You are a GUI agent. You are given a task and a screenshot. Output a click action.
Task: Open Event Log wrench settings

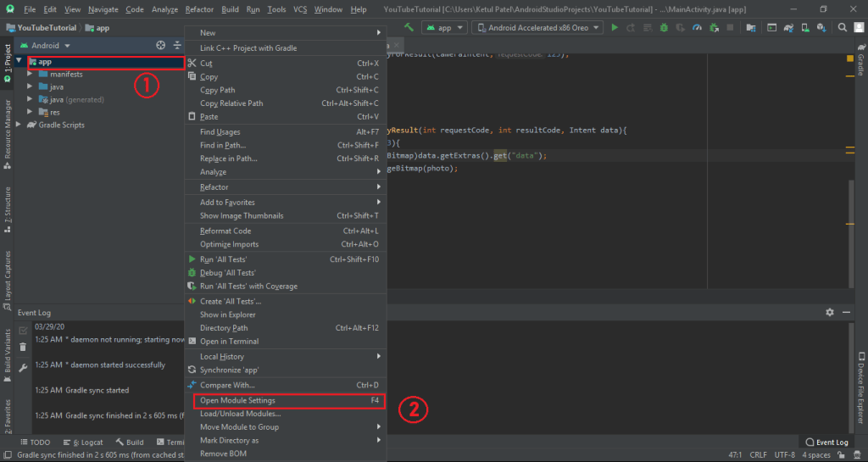pos(23,367)
